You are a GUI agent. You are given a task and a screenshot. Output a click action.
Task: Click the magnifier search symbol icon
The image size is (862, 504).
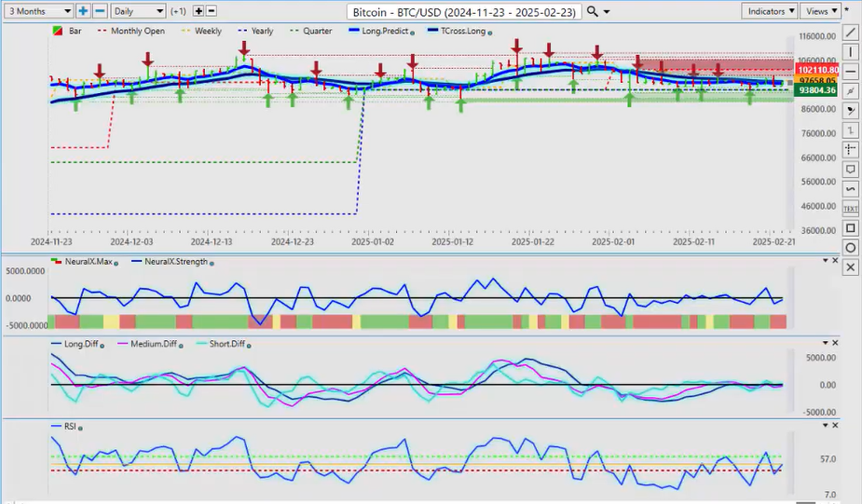[592, 11]
